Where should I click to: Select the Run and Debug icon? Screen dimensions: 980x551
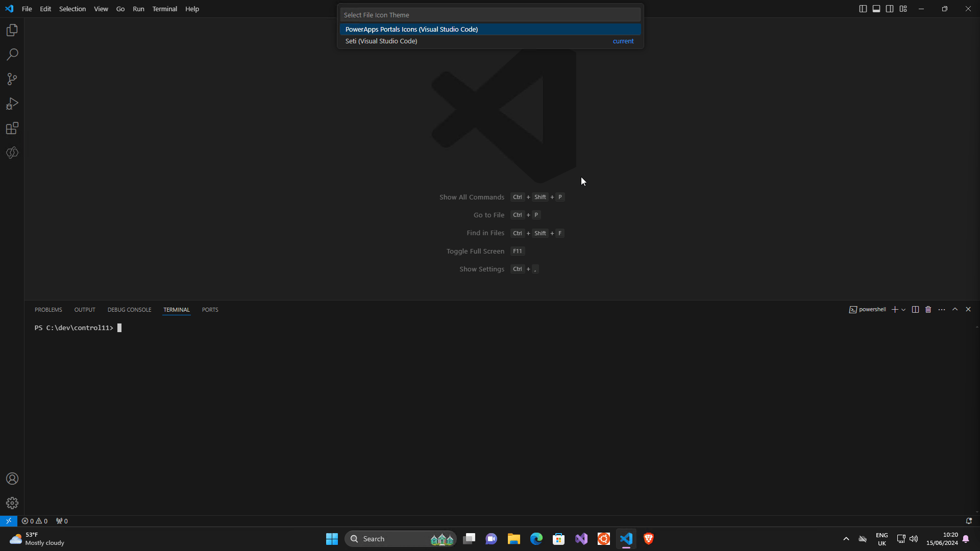coord(12,104)
